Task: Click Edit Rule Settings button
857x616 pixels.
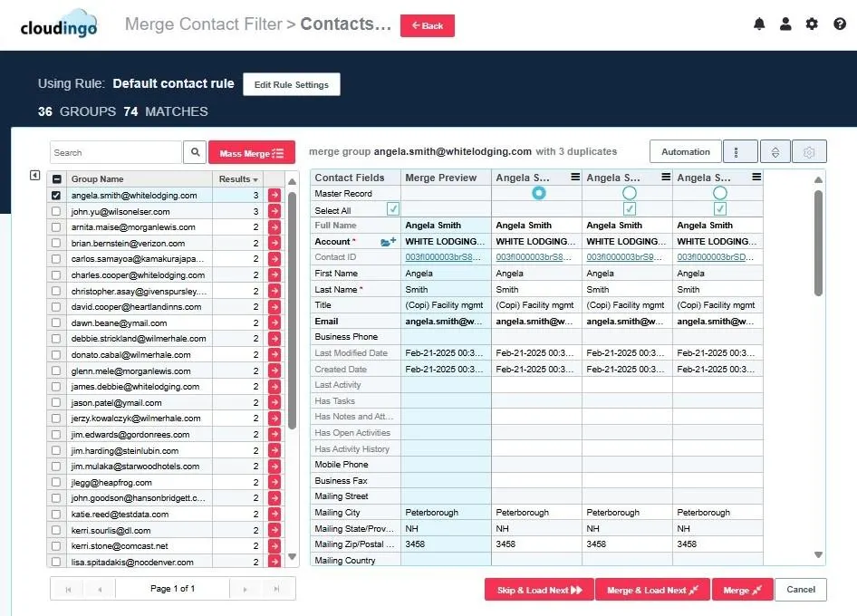Action: coord(291,84)
